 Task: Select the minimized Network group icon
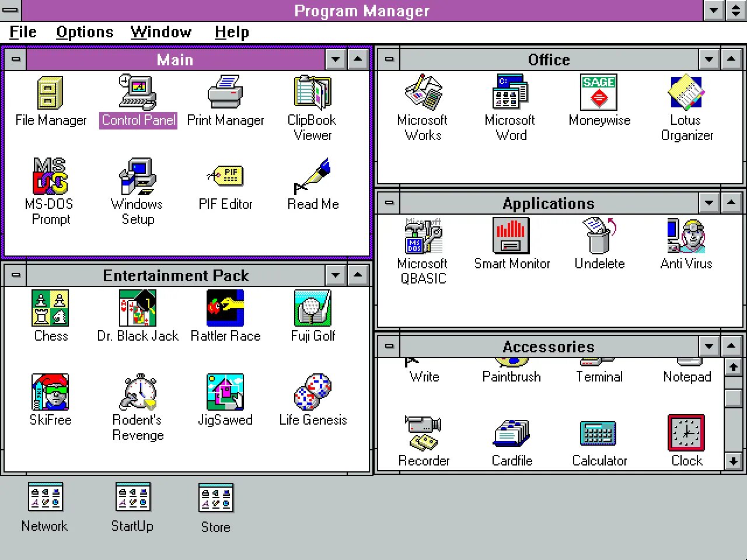click(x=45, y=498)
